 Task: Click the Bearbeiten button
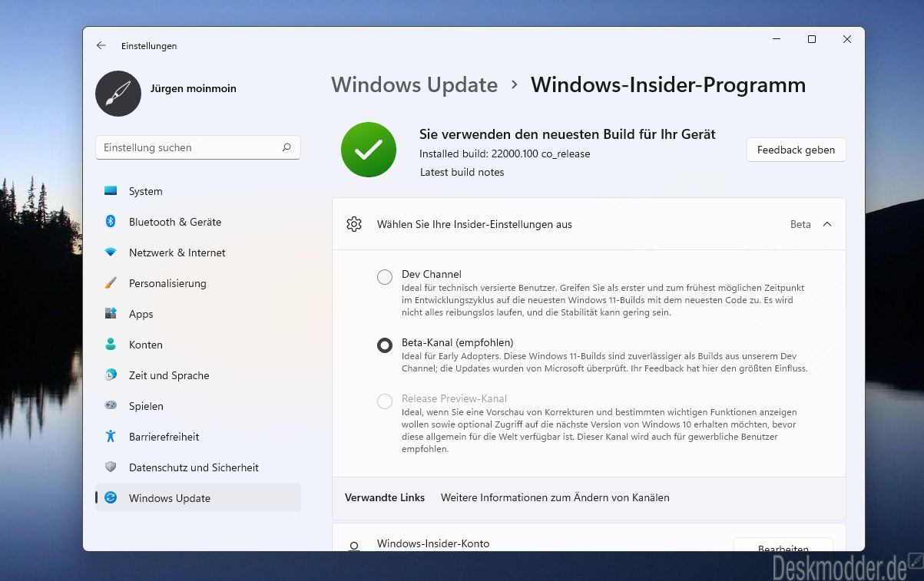(783, 546)
